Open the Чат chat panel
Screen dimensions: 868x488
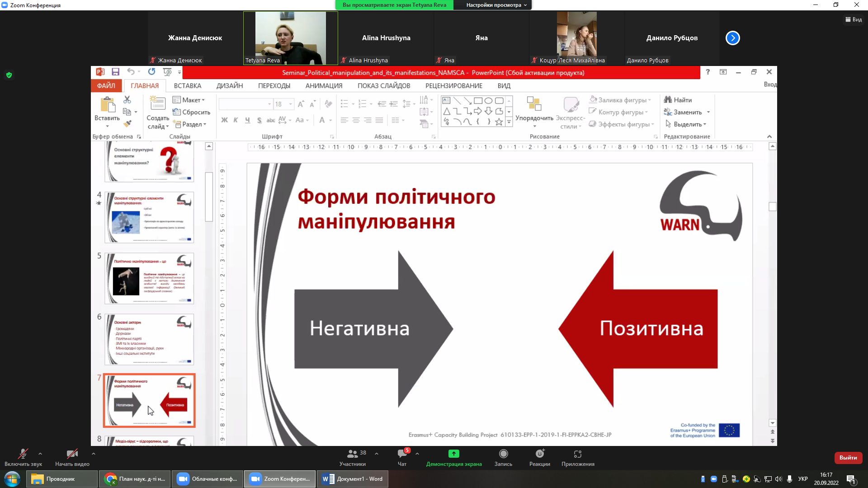point(402,457)
